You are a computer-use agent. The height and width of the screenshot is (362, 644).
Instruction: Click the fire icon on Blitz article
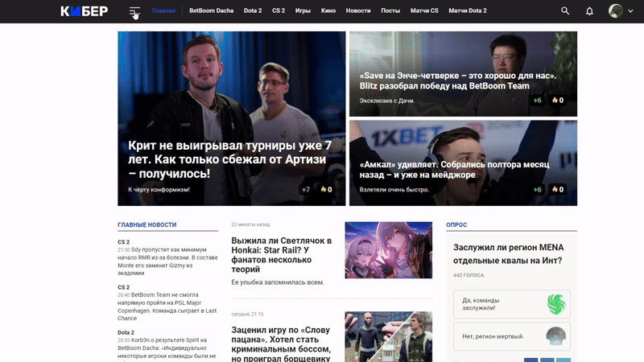555,100
